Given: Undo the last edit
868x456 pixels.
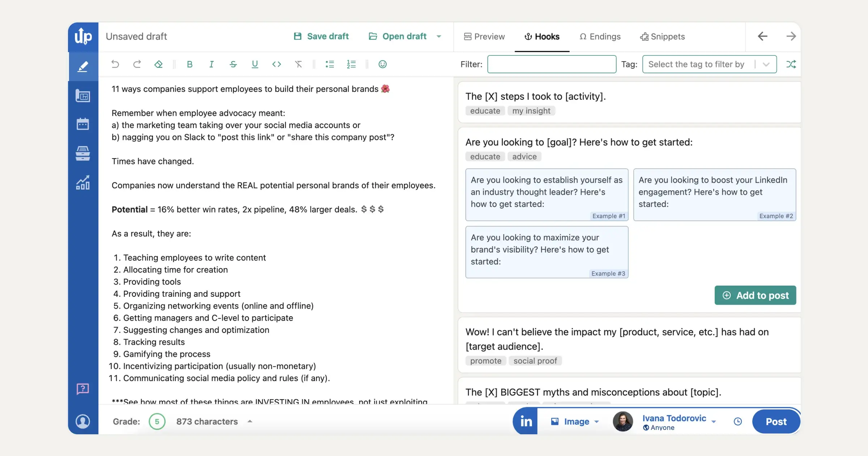Looking at the screenshot, I should point(115,64).
